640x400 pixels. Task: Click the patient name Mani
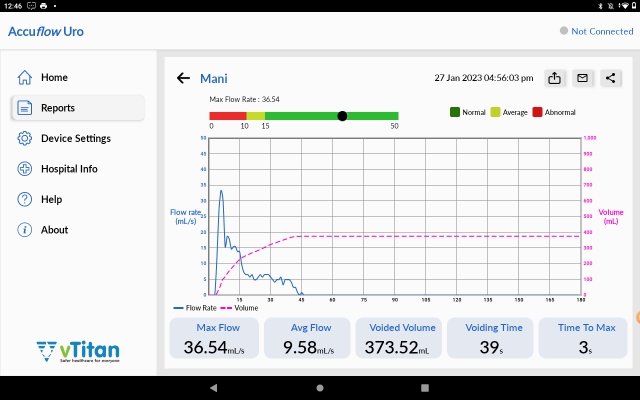pos(213,78)
